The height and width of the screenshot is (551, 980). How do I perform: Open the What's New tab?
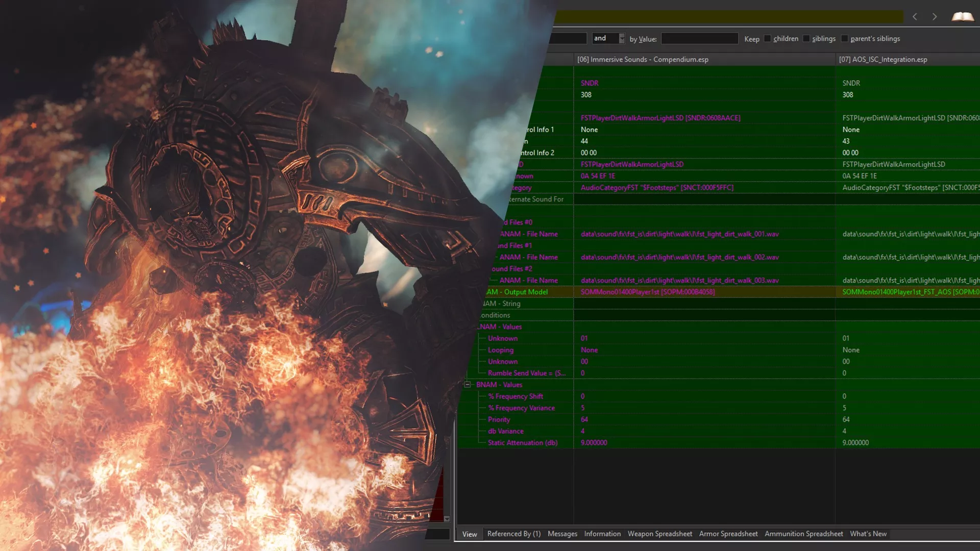point(868,534)
